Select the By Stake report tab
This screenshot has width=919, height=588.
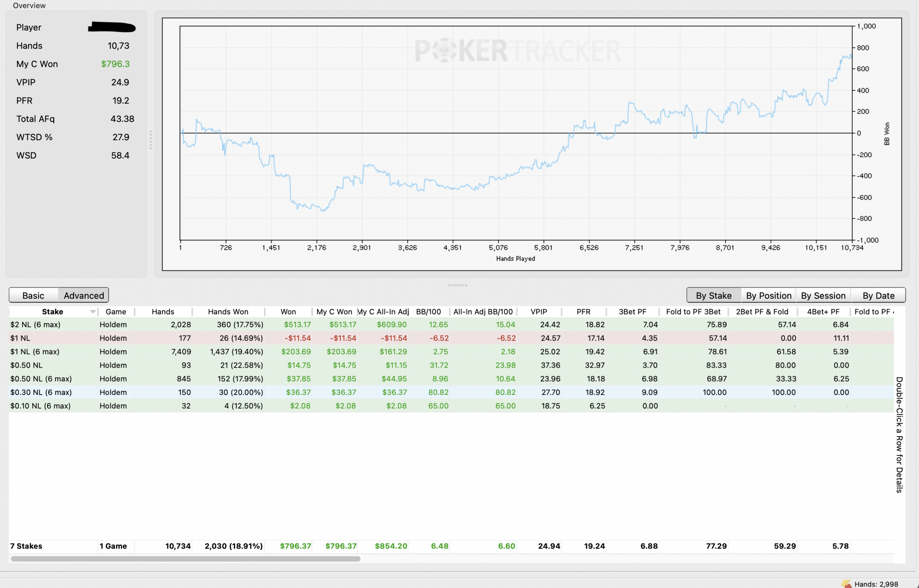[x=714, y=296]
